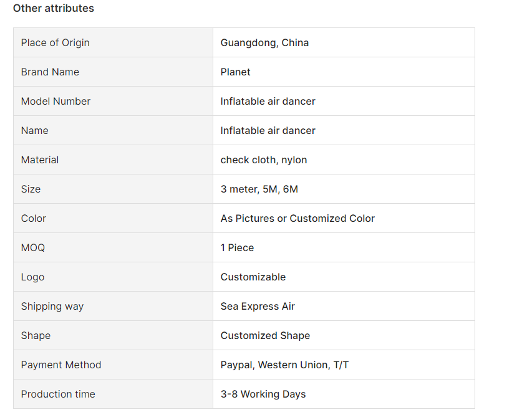The width and height of the screenshot is (512, 420).
Task: Select the Place of Origin label
Action: [x=56, y=43]
